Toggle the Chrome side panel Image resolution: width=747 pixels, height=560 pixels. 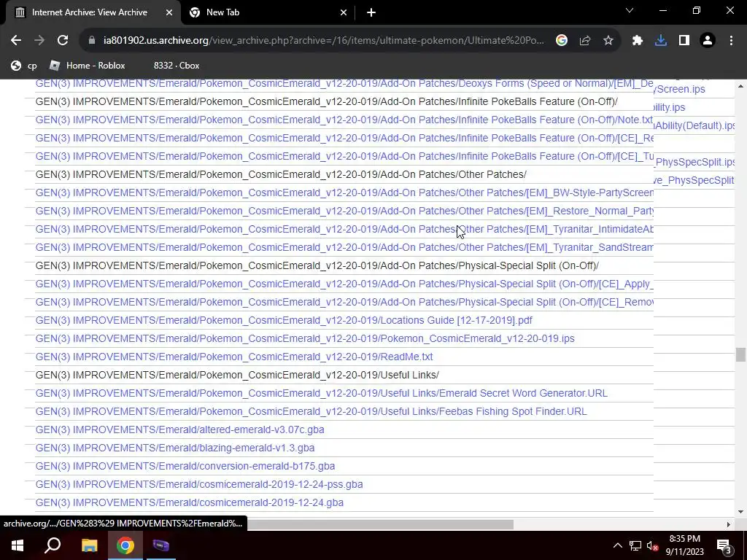pyautogui.click(x=684, y=41)
